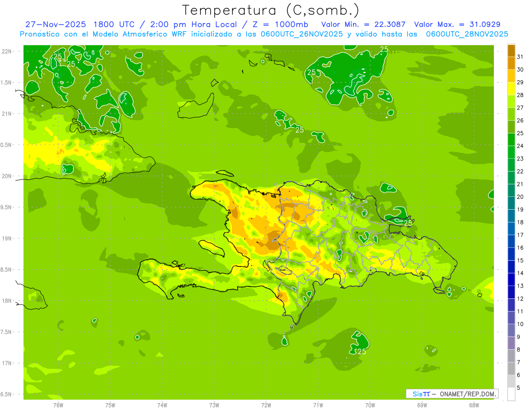Click legend scale value 30
The height and width of the screenshot is (411, 532).
(x=520, y=70)
